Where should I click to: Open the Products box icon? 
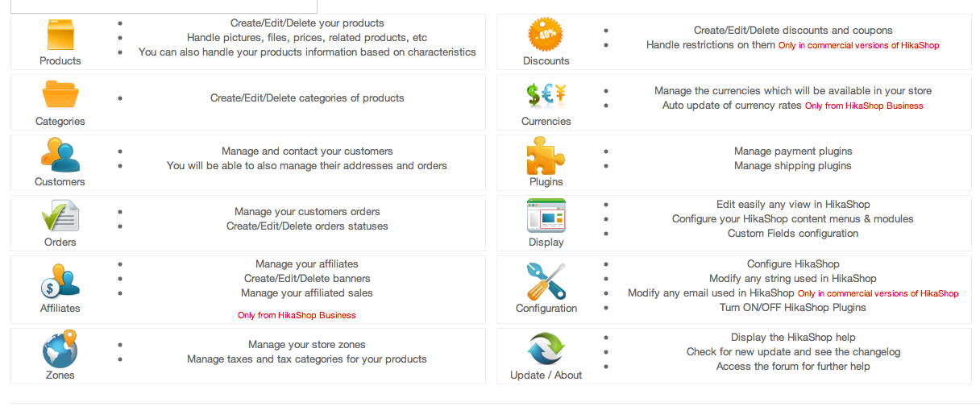60,35
